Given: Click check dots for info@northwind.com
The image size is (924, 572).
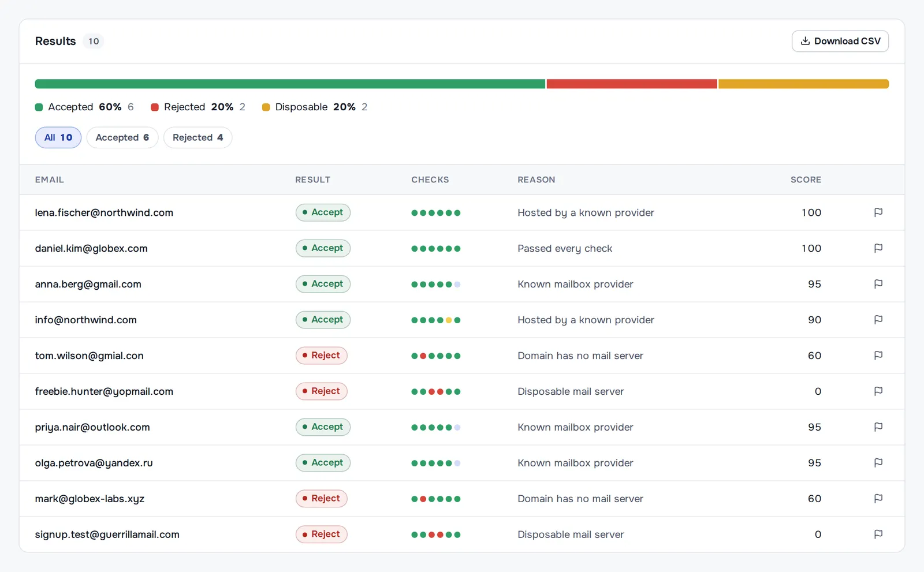Looking at the screenshot, I should 436,320.
